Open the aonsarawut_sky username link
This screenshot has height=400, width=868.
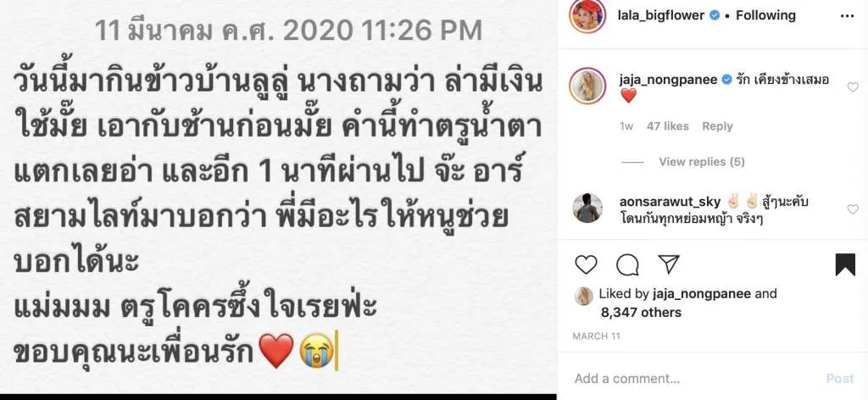click(x=670, y=202)
